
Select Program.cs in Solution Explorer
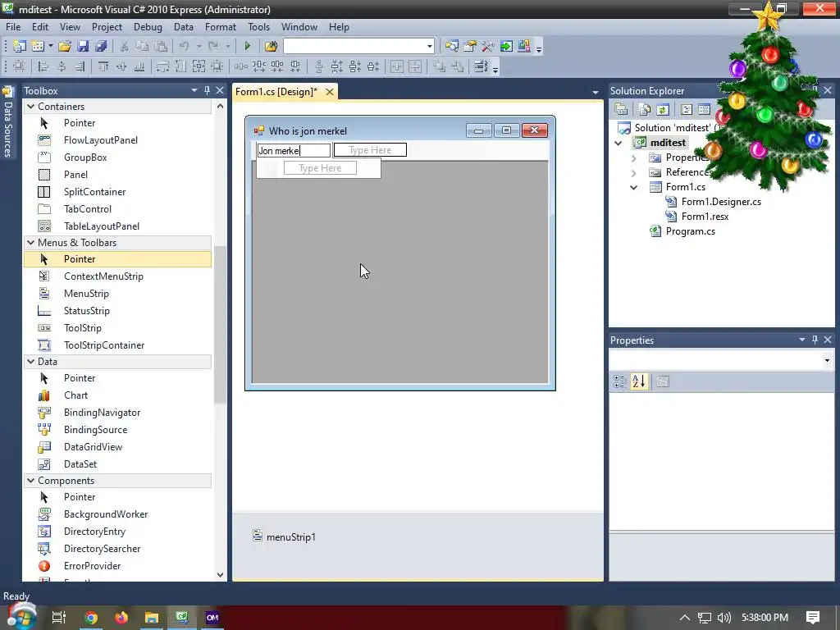(690, 231)
